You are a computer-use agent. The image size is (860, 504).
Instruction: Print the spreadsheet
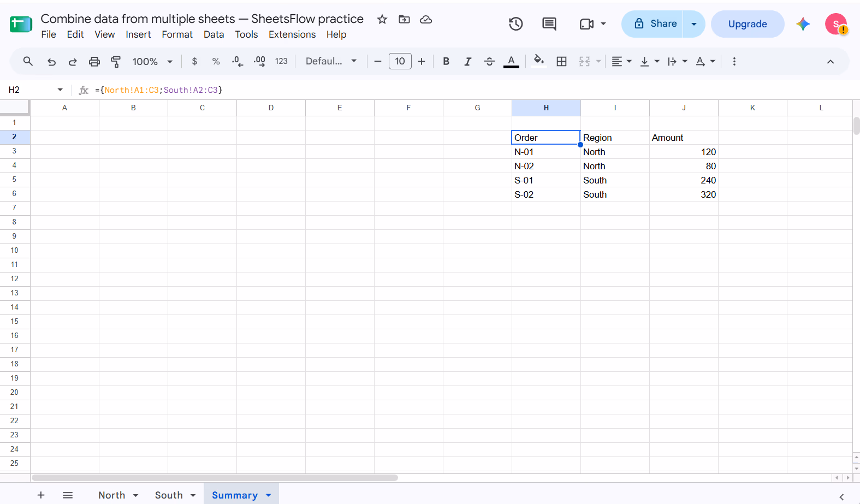[94, 62]
